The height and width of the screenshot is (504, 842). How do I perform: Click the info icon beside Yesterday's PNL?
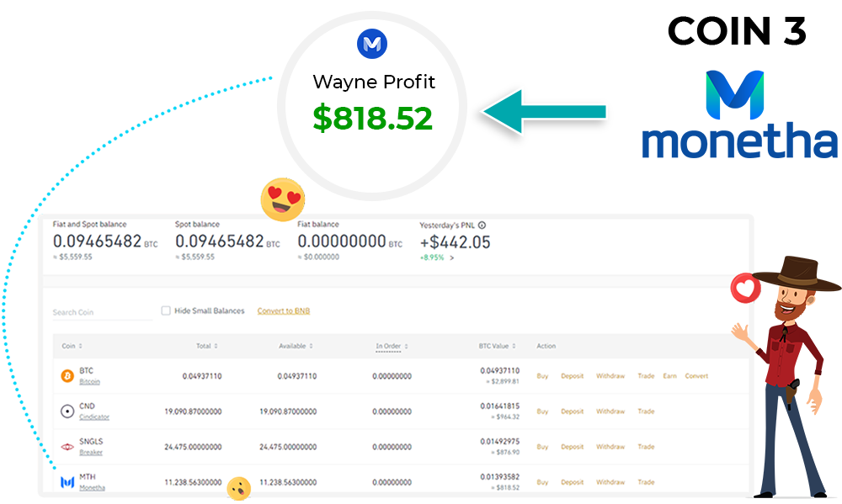tap(482, 225)
